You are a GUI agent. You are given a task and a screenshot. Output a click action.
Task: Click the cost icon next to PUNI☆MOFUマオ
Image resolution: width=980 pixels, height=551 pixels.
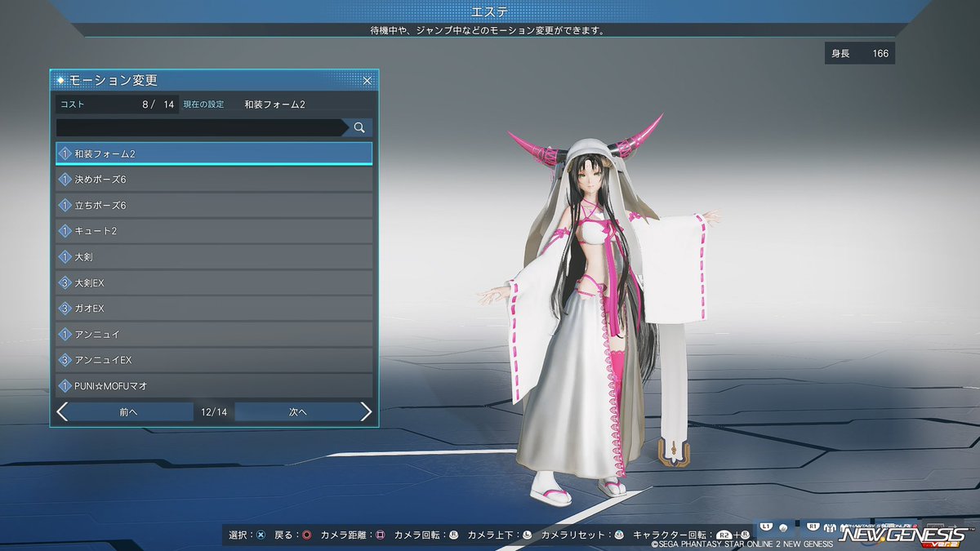(65, 385)
